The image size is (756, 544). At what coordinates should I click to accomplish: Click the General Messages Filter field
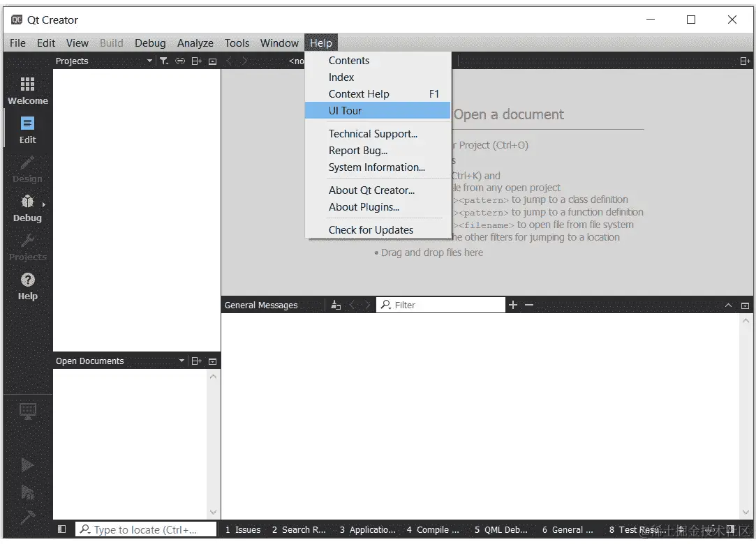click(x=440, y=305)
